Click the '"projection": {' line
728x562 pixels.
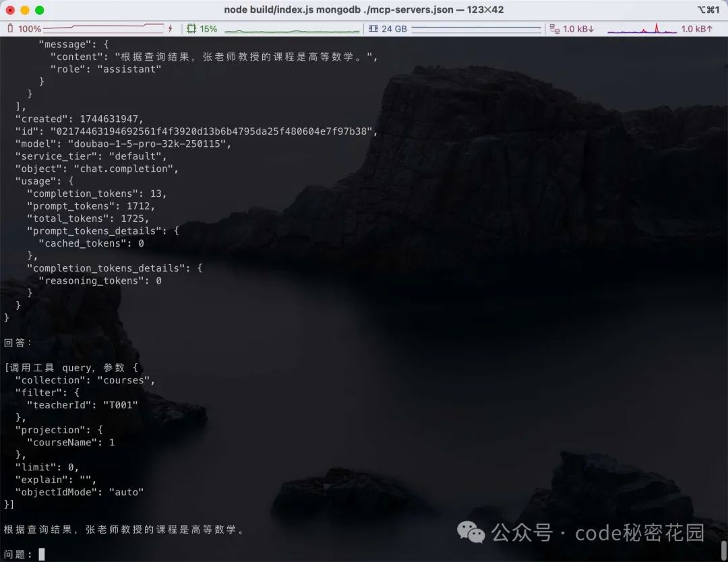59,430
